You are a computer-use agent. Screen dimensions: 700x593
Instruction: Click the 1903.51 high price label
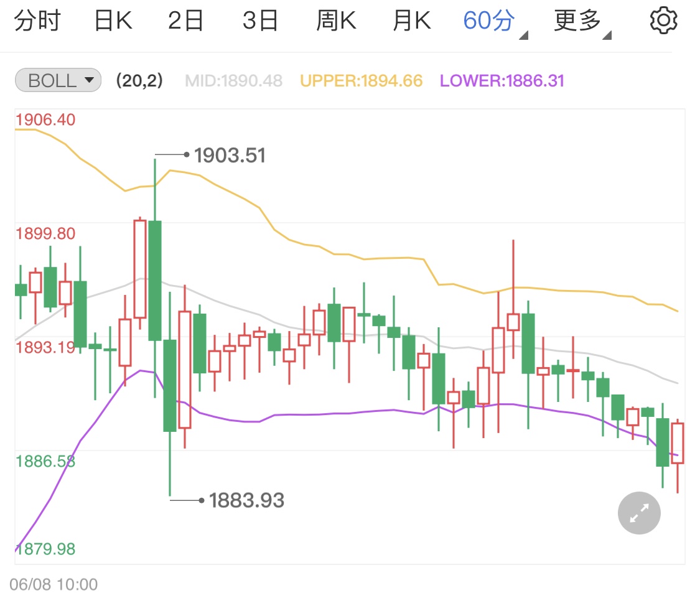point(230,156)
